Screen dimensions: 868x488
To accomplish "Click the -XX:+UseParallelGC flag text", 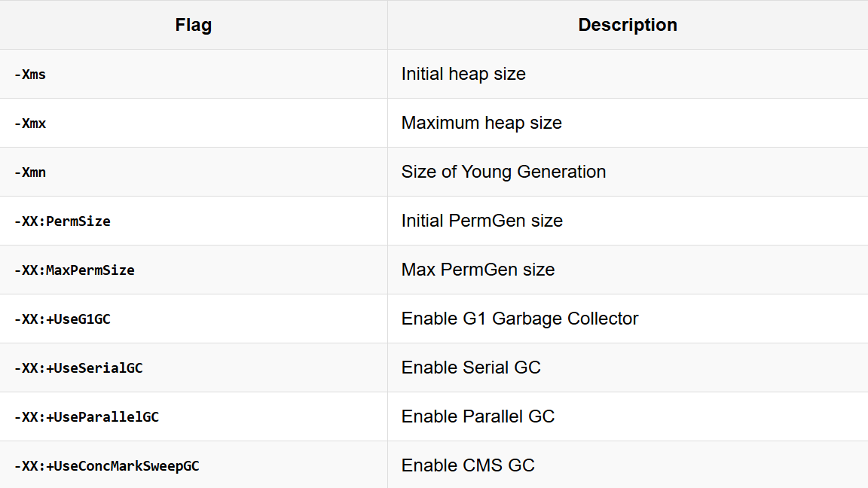I will tap(87, 417).
